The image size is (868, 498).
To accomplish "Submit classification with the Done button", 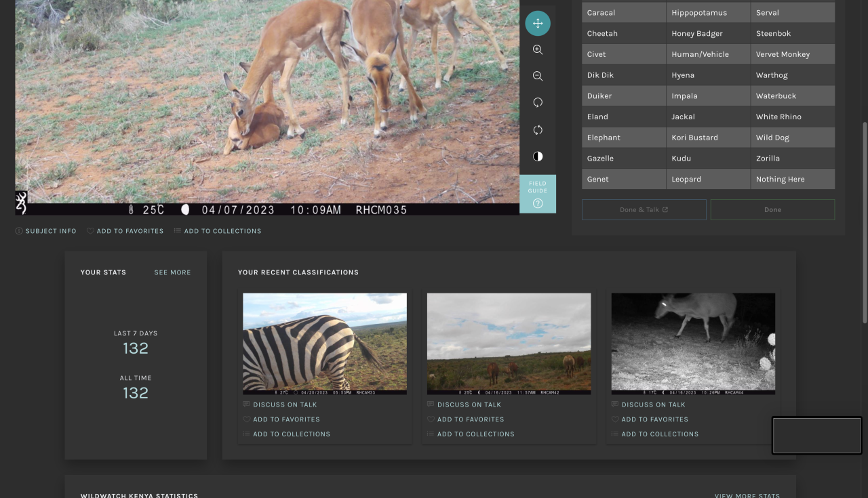I will pyautogui.click(x=772, y=210).
